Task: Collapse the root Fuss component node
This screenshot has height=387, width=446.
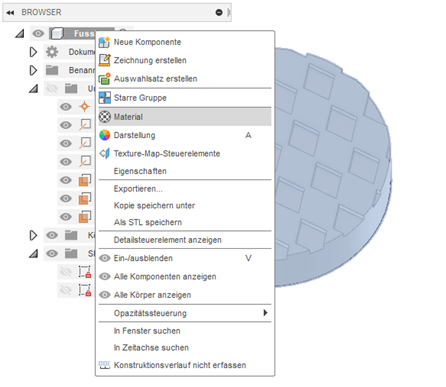Action: [20, 33]
